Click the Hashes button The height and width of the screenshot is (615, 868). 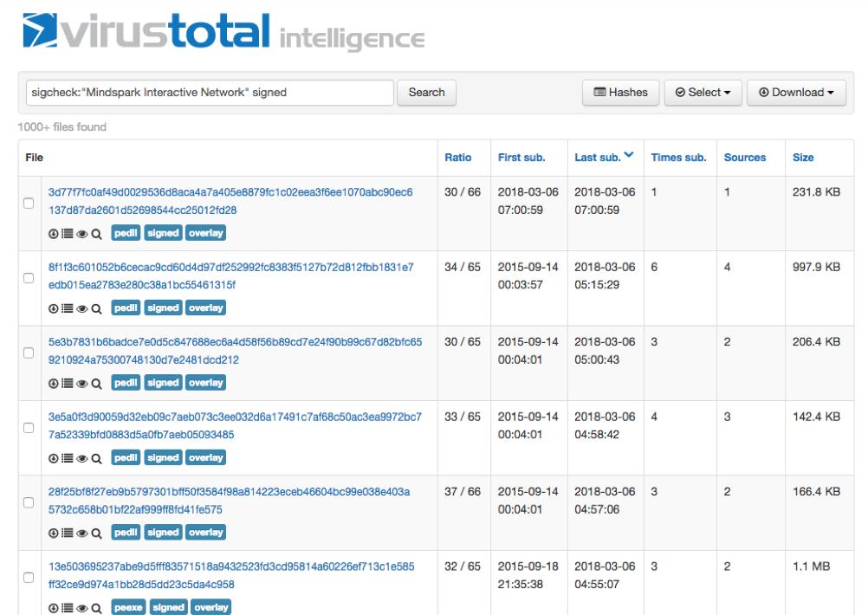click(x=620, y=93)
